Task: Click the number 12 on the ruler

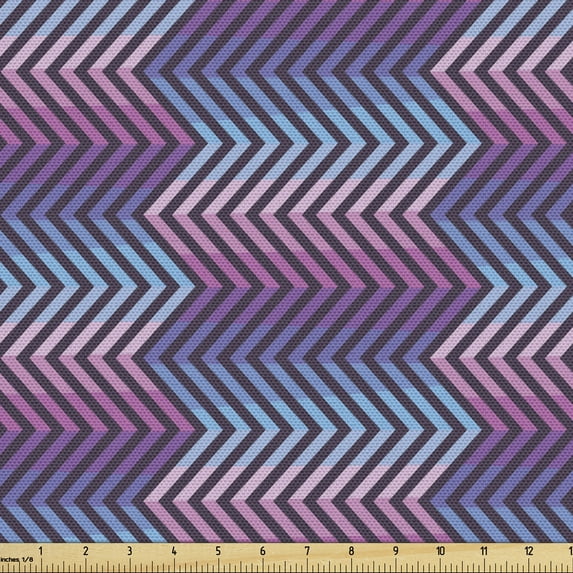Action: click(529, 551)
